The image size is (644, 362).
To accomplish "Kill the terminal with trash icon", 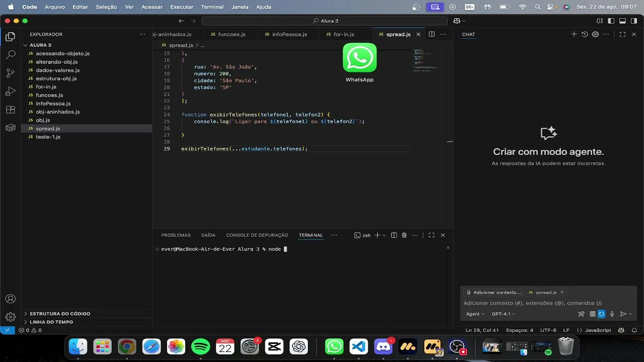I will [x=404, y=235].
